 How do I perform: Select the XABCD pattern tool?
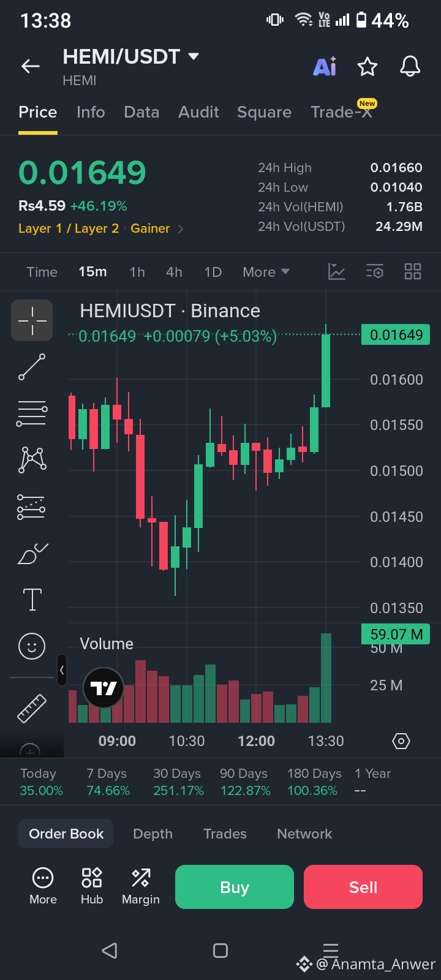(32, 459)
